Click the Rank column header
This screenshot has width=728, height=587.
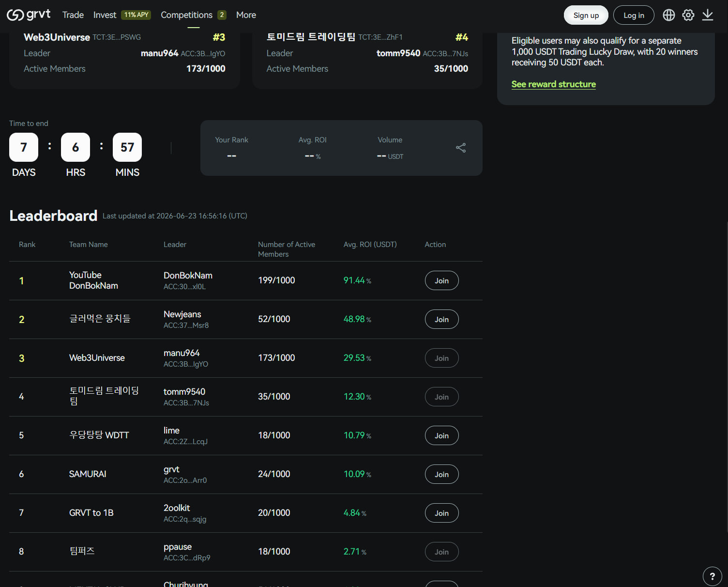27,245
